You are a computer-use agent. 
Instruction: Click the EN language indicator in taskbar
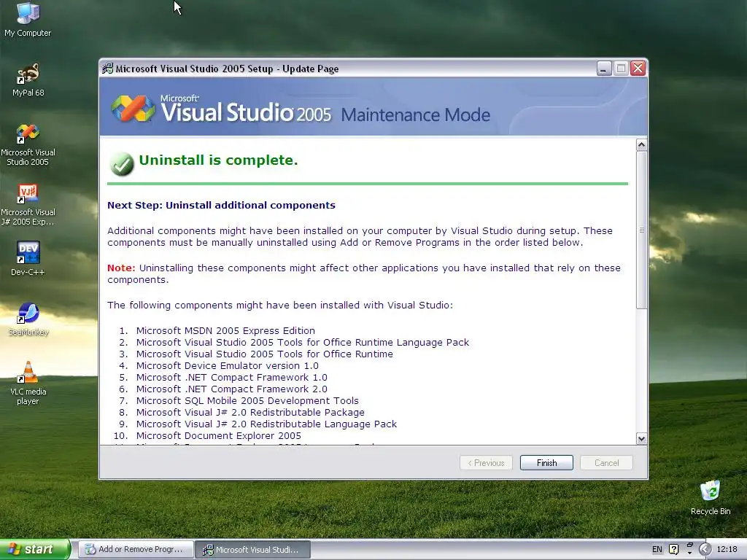[657, 550]
